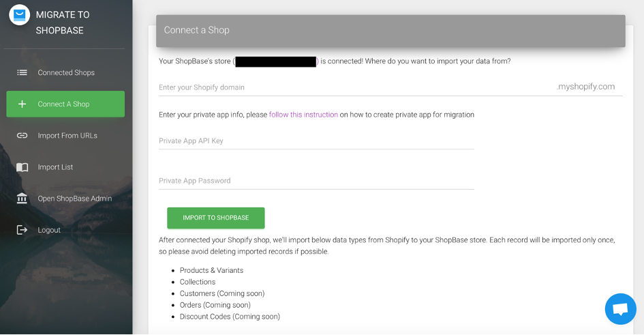Click the plus icon for Connect A Shop

22,104
